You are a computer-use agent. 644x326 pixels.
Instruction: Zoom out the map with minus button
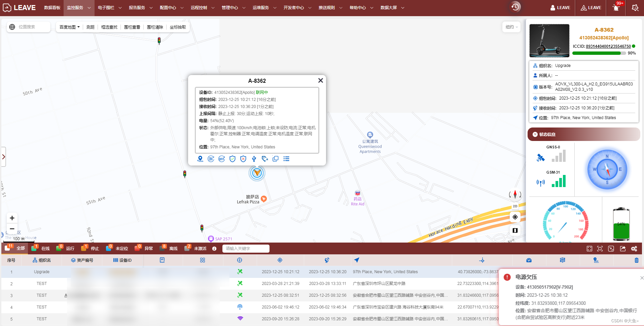click(12, 229)
